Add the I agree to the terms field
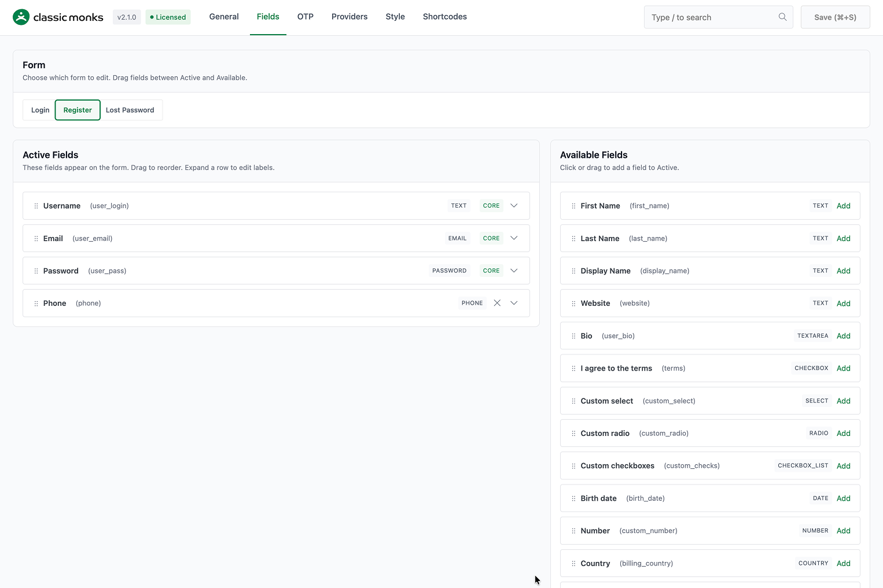This screenshot has height=588, width=883. point(844,368)
